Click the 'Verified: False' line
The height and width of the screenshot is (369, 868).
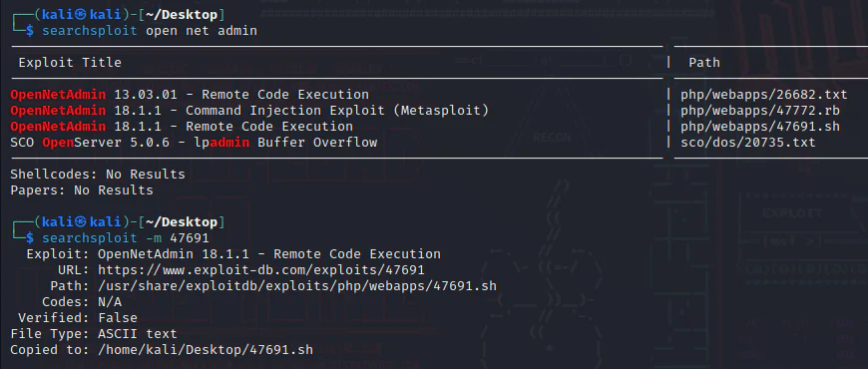coord(78,318)
